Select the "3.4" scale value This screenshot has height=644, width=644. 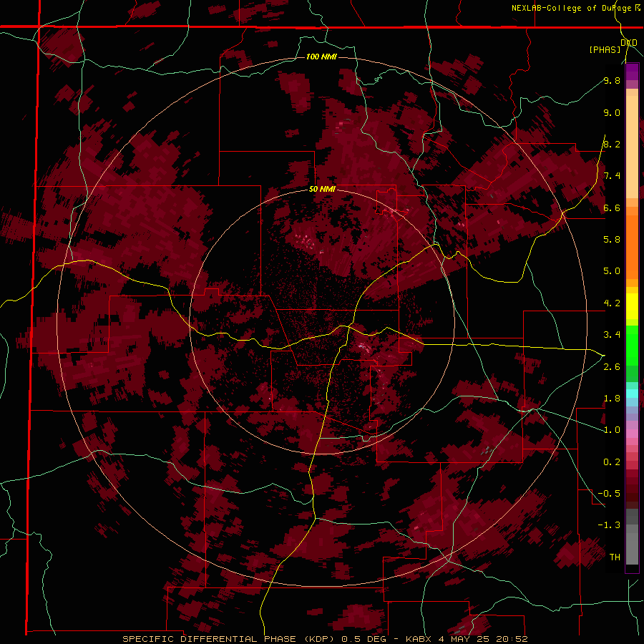coord(612,334)
